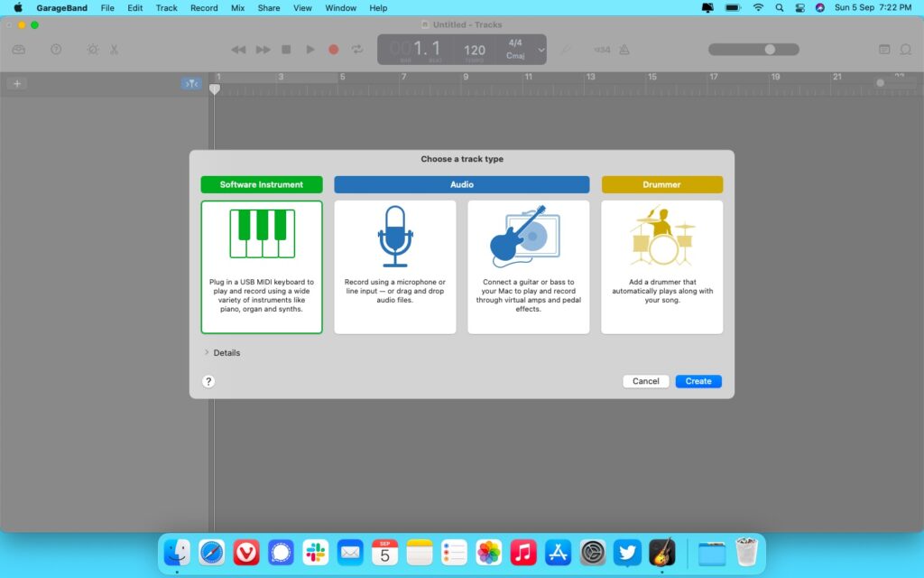Click the record button in the transport

tap(333, 50)
